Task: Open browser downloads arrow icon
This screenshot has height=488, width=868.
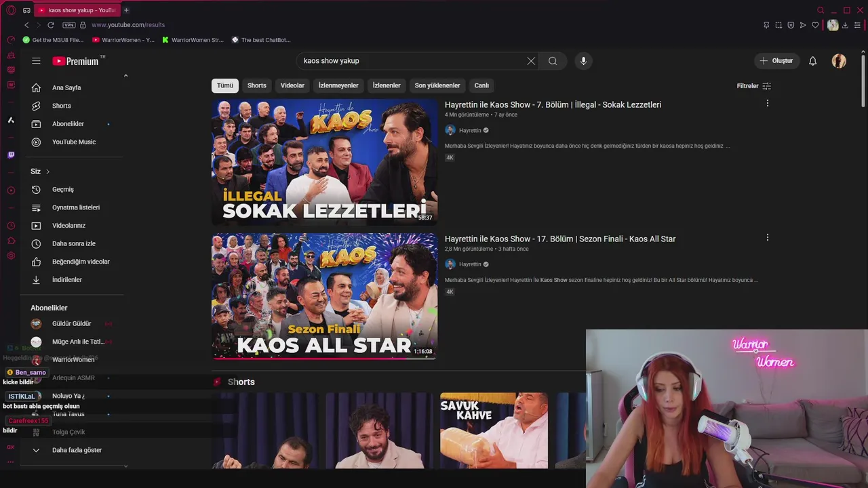Action: pos(845,25)
